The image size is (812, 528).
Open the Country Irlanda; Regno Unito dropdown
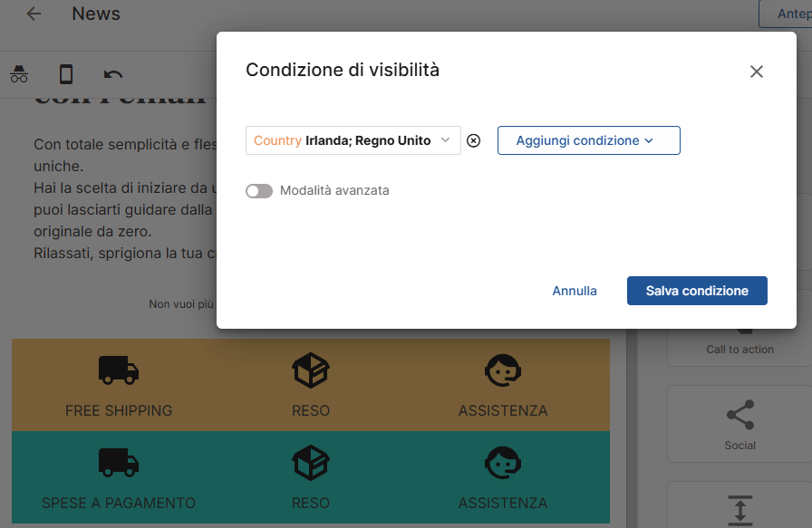tap(353, 140)
